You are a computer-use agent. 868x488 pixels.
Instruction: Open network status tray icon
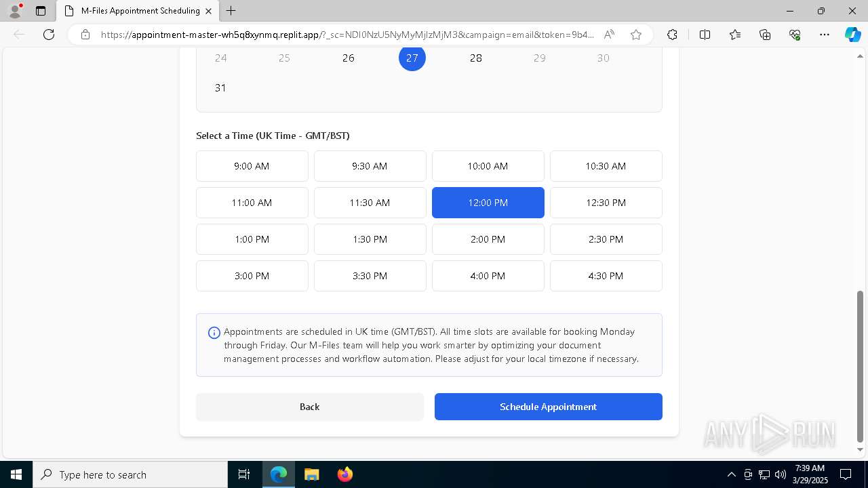(764, 474)
